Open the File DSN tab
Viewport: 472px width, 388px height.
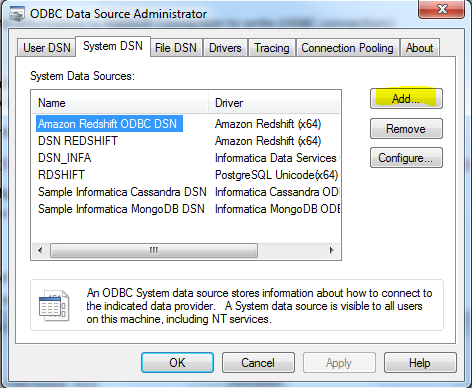tap(176, 48)
